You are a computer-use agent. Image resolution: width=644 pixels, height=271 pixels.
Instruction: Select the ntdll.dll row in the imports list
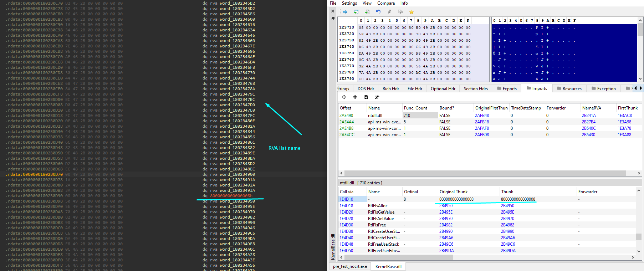[375, 116]
